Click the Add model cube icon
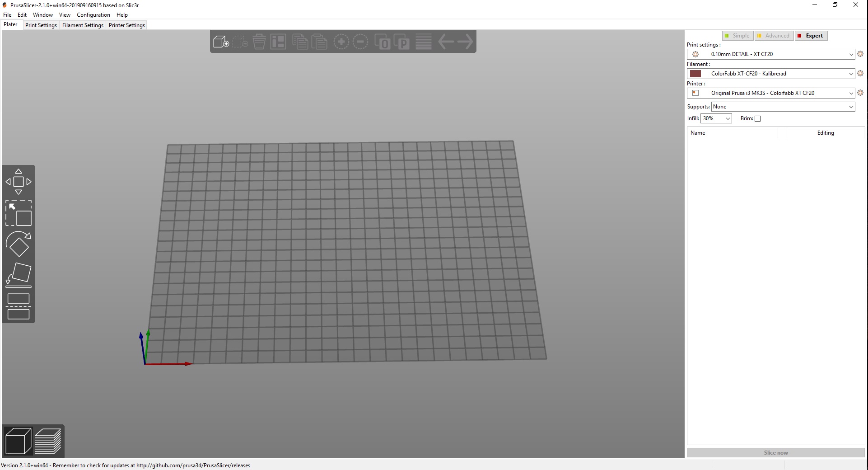Viewport: 868px width, 470px height. [x=221, y=42]
